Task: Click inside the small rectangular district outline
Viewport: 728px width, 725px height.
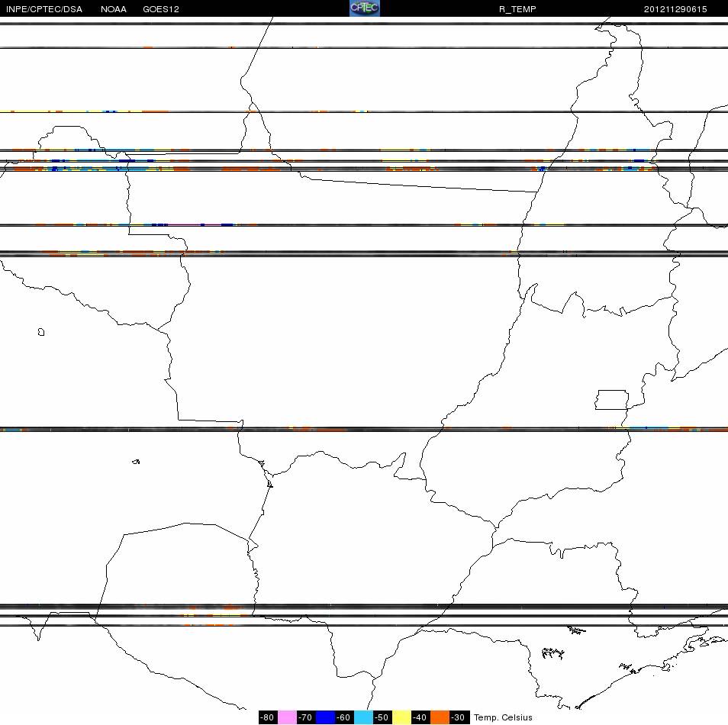Action: [x=612, y=400]
